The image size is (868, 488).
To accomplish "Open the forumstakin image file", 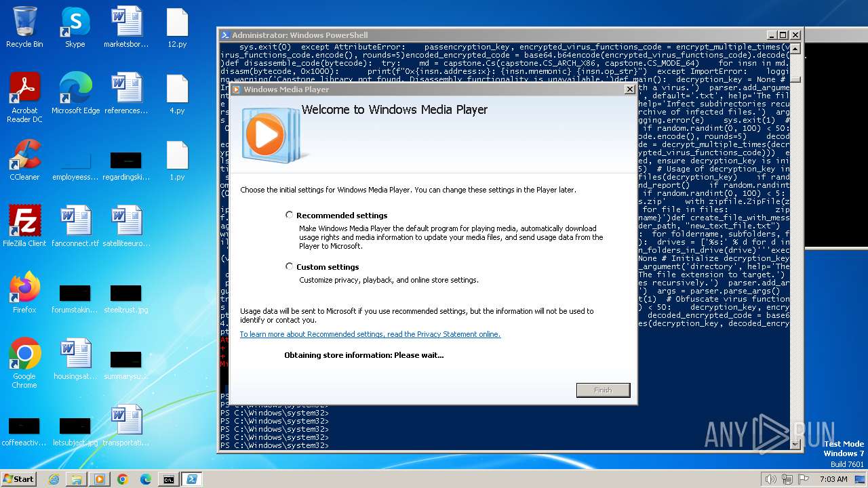I will pyautogui.click(x=75, y=298).
